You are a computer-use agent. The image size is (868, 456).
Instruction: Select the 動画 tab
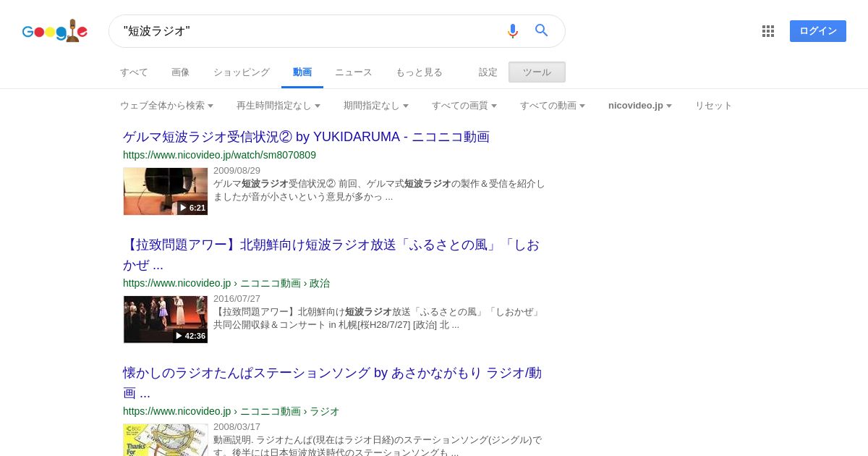pyautogui.click(x=302, y=72)
